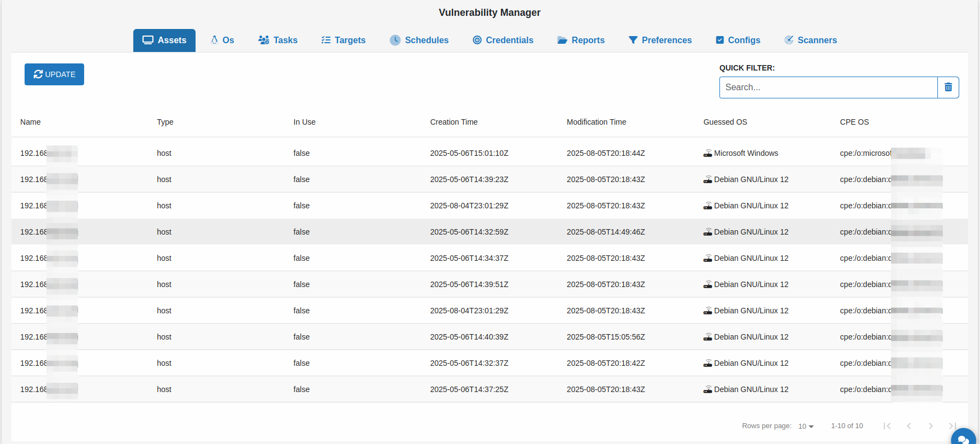Sort by Creation Time column header
The image size is (980, 444).
pos(453,122)
